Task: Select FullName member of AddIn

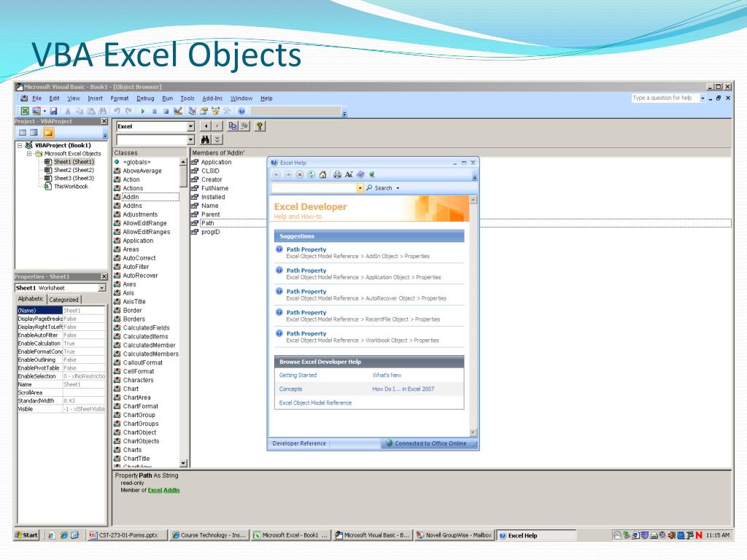Action: [x=215, y=189]
